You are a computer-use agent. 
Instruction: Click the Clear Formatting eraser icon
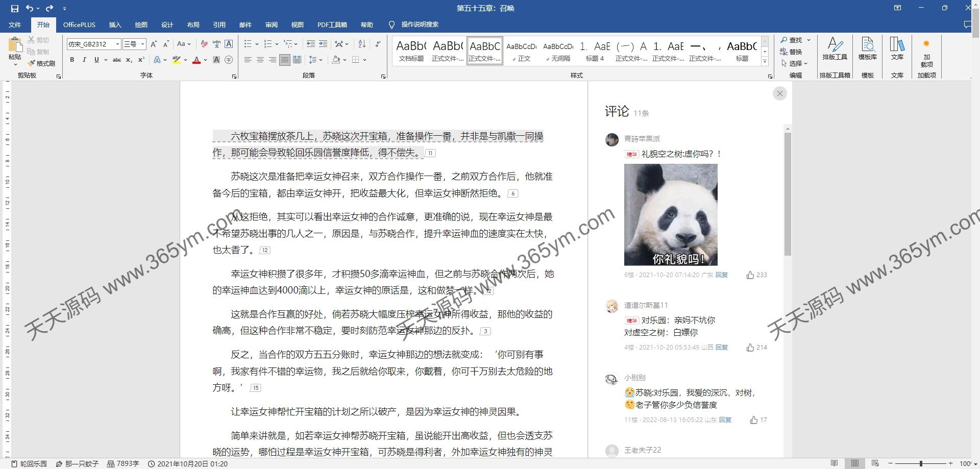click(x=204, y=44)
